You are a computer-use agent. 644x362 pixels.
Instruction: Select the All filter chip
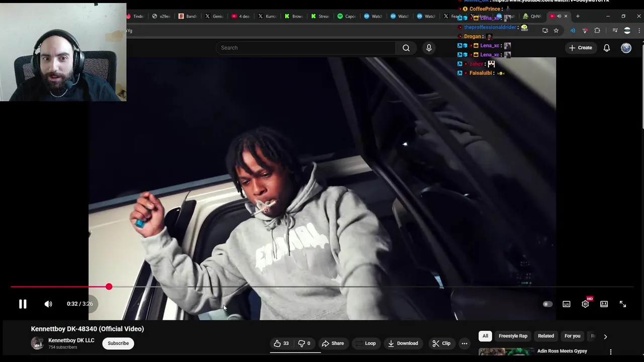click(x=485, y=336)
